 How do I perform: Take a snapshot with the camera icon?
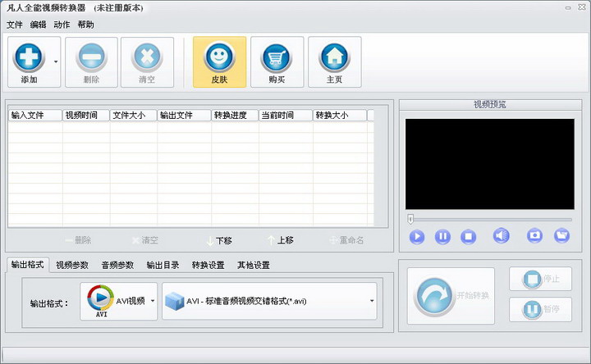(x=534, y=235)
